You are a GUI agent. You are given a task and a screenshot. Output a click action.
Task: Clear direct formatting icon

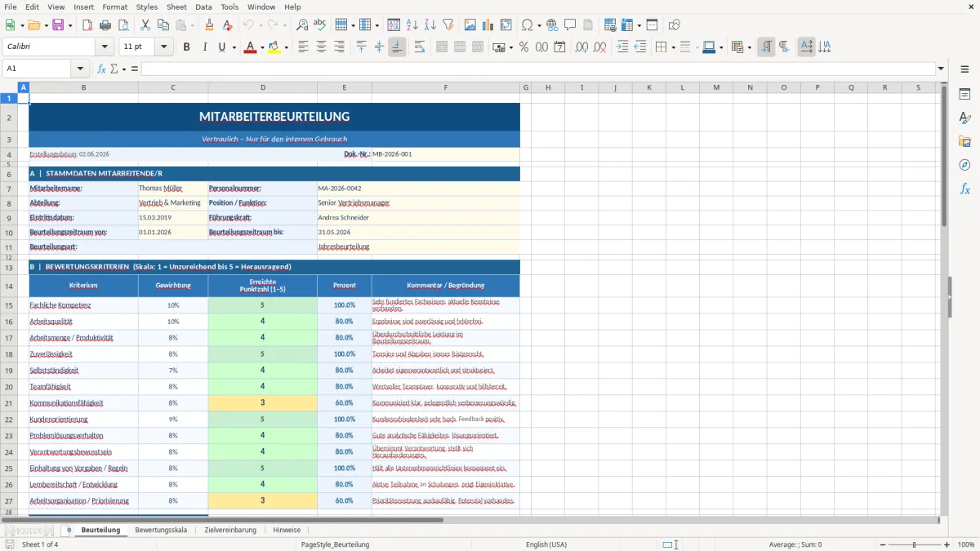[226, 25]
